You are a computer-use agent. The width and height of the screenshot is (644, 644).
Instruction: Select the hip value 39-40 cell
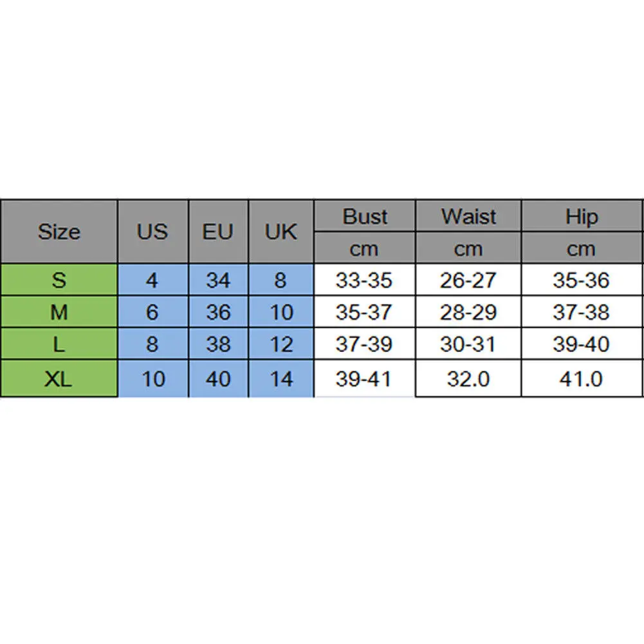[581, 344]
